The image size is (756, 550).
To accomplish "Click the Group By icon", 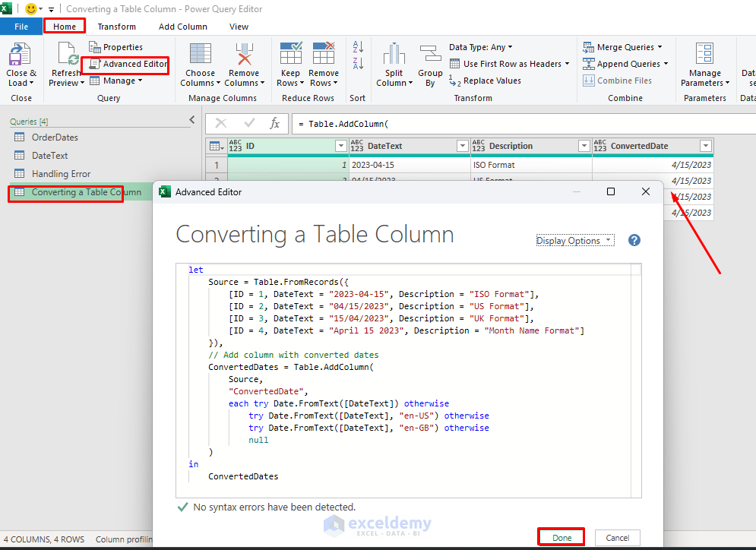I will (x=430, y=53).
